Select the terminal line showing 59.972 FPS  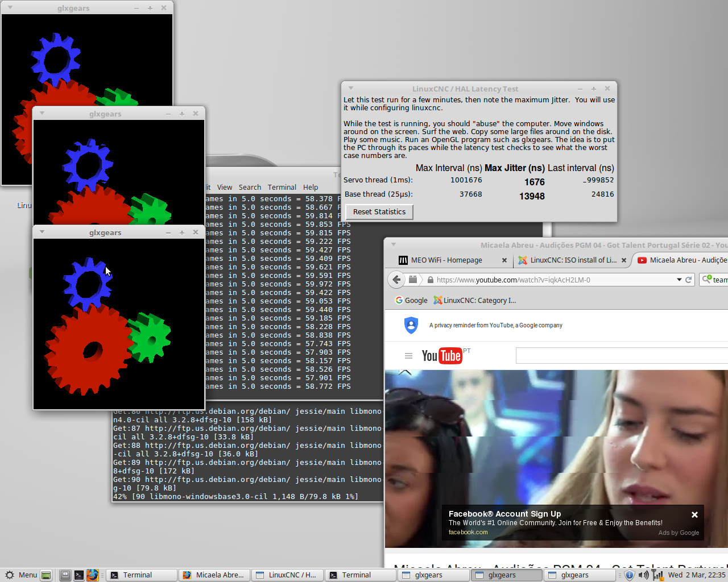[x=278, y=284]
